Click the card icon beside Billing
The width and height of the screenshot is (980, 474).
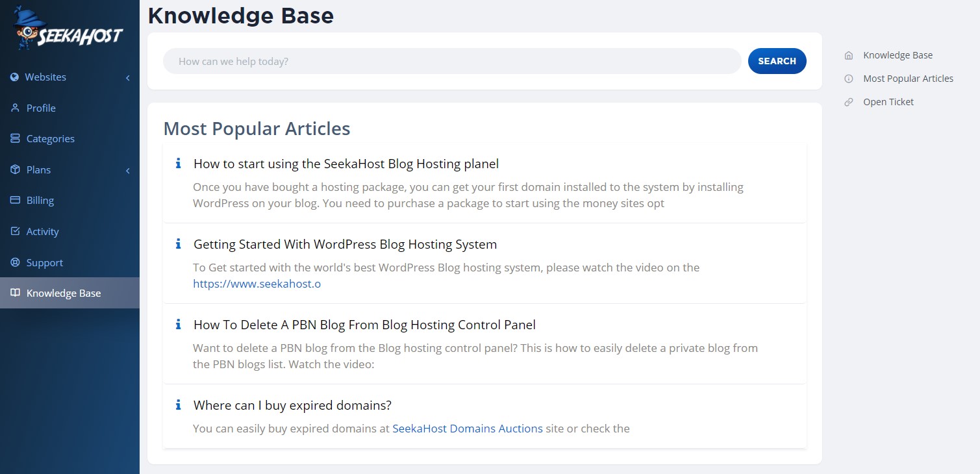tap(15, 201)
